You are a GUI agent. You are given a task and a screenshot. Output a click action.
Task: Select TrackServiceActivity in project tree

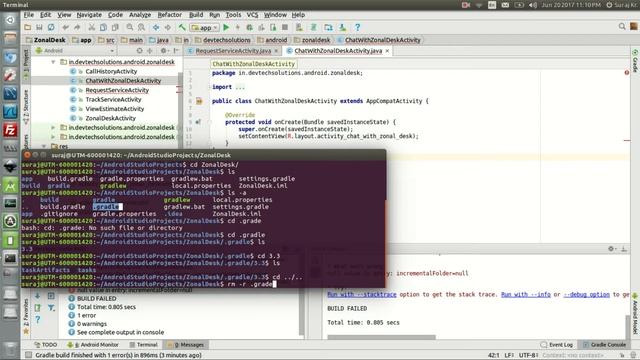pyautogui.click(x=113, y=100)
